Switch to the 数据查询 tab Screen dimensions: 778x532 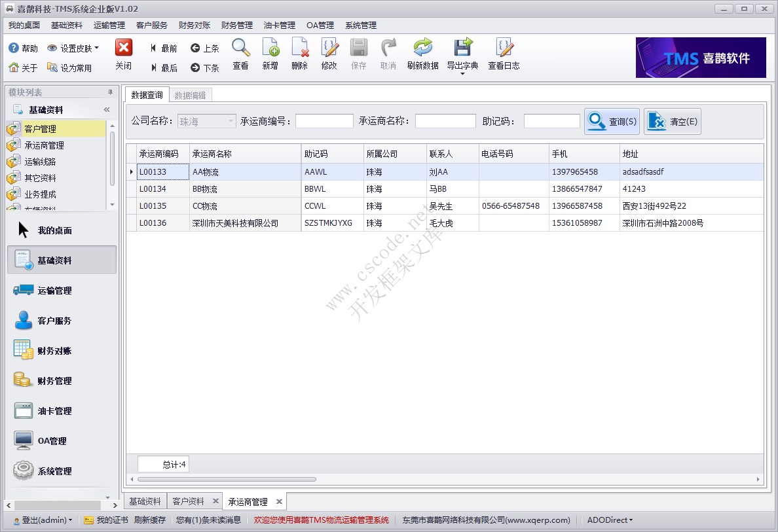coord(147,95)
